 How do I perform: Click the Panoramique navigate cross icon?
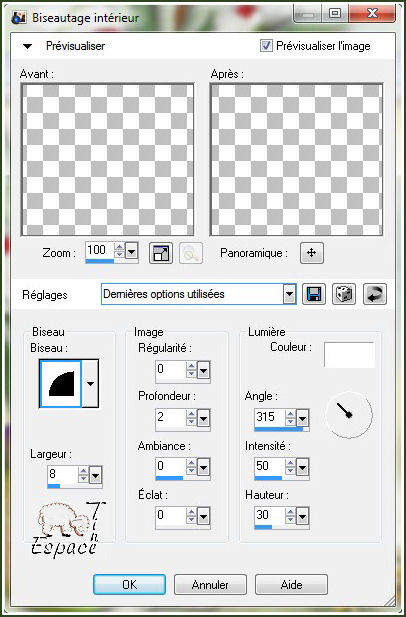312,253
